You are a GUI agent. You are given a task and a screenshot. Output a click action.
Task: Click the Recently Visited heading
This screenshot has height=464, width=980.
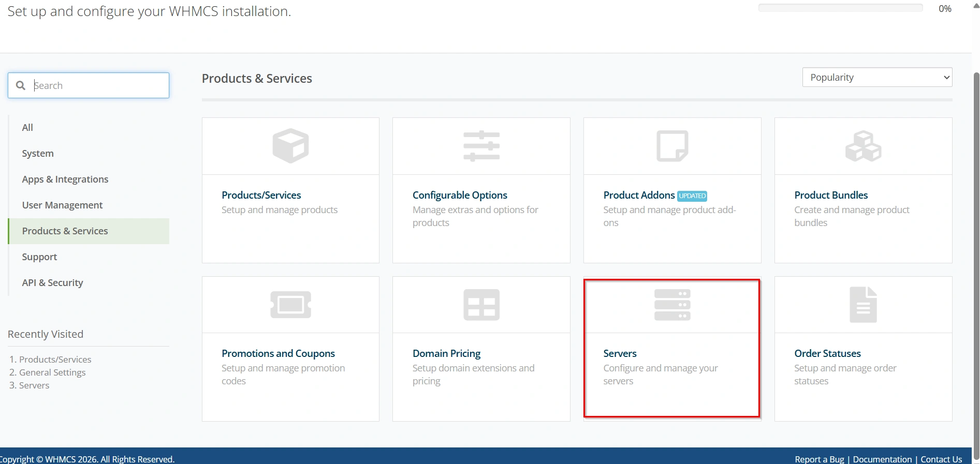click(46, 334)
